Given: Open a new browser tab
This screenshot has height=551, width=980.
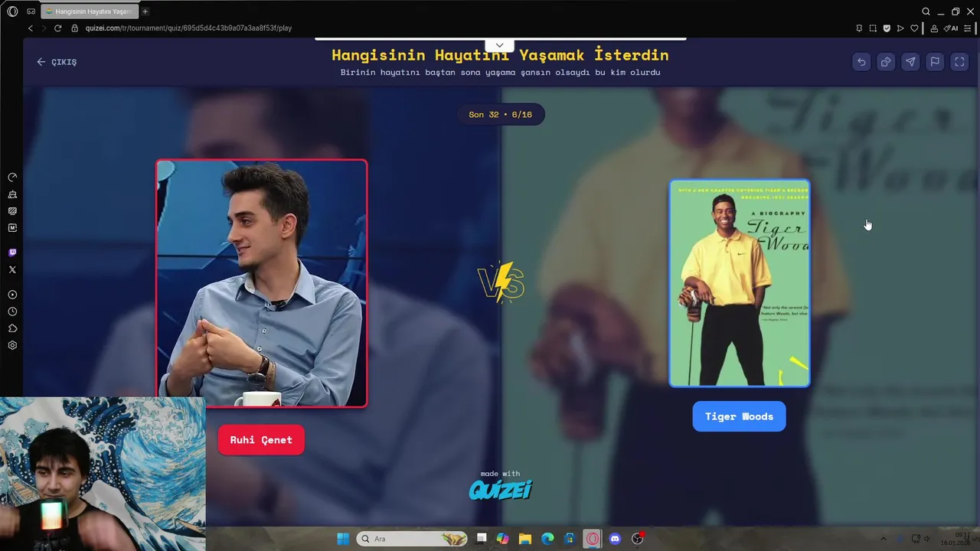Looking at the screenshot, I should point(145,11).
